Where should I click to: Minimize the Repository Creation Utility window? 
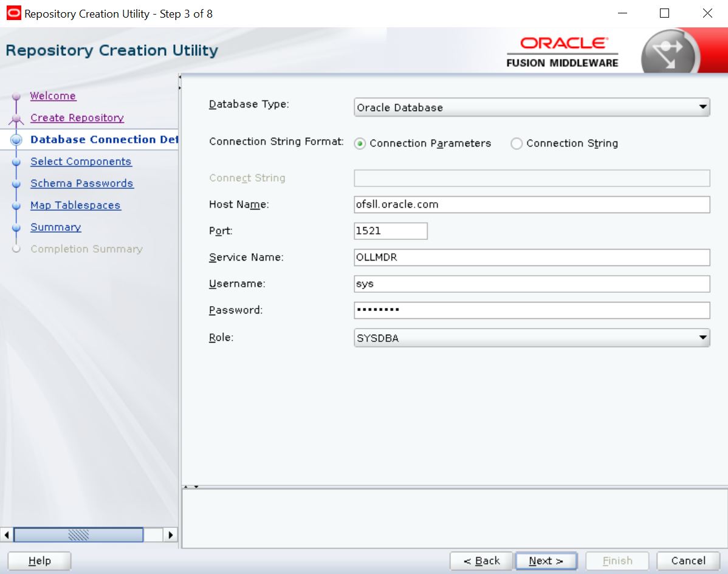tap(623, 13)
